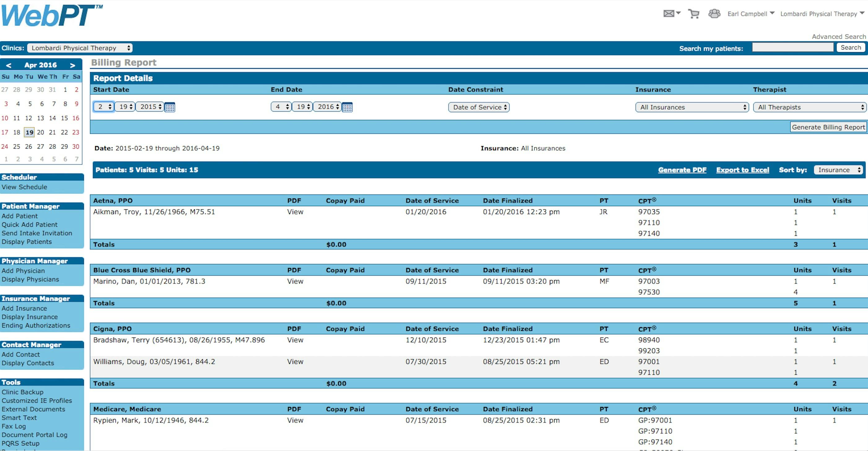Click the WebPT logo
Screen dimensions: 868x451
[51, 15]
